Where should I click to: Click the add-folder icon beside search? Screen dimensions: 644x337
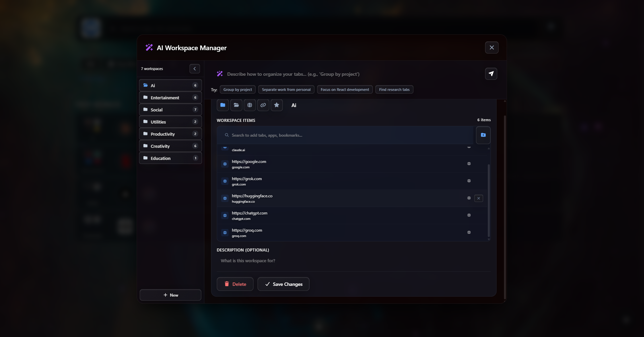click(x=483, y=135)
